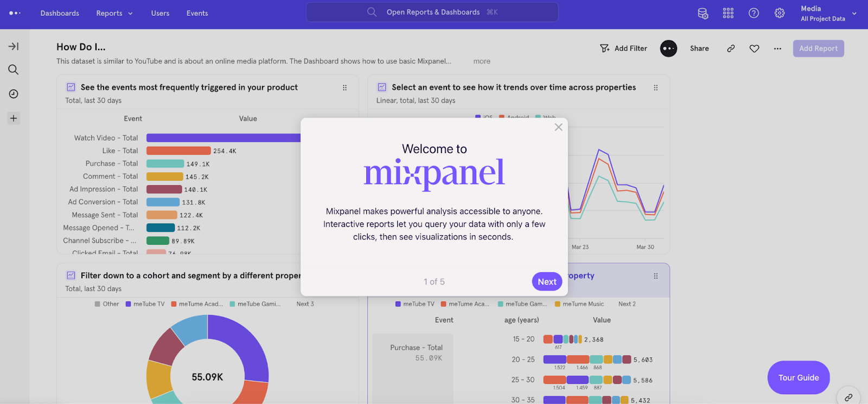Click the 25 - 30 age row label
868x404 pixels.
click(523, 380)
